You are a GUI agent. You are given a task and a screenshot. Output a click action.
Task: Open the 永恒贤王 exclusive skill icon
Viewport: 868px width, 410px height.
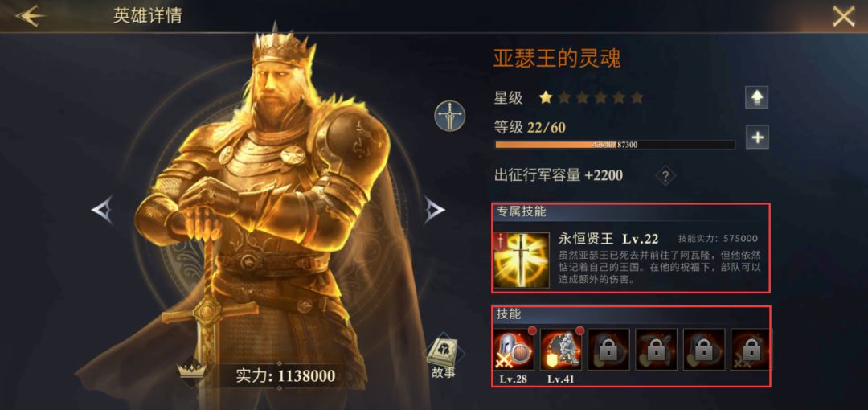click(x=522, y=260)
